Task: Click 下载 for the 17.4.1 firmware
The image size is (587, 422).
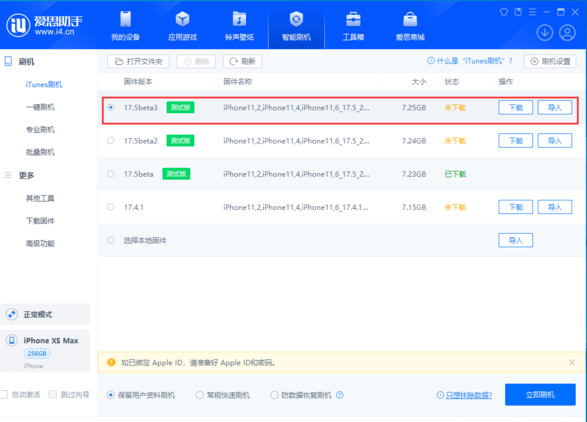Action: coord(515,207)
